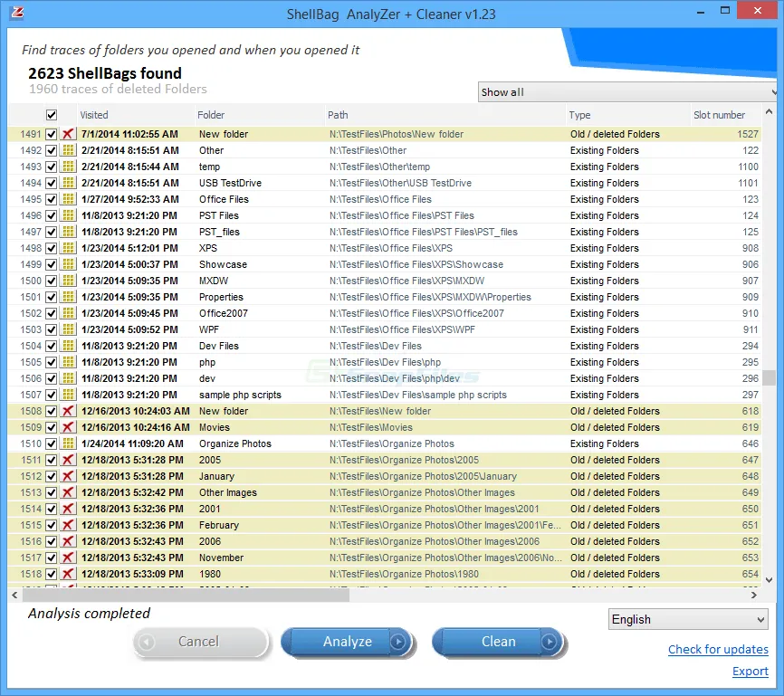Image resolution: width=784 pixels, height=696 pixels.
Task: Click the grid icon in MXDW row
Action: point(68,281)
